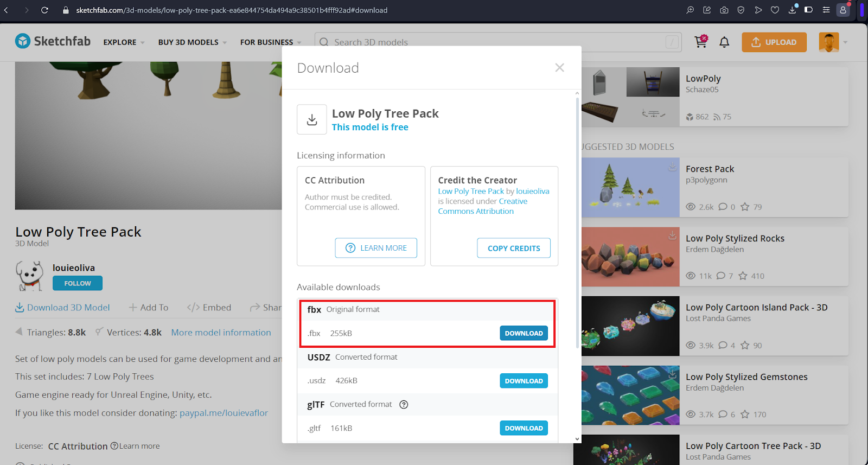The width and height of the screenshot is (868, 465).
Task: Click the download icon next to Low Poly Tree Pack
Action: click(x=312, y=119)
